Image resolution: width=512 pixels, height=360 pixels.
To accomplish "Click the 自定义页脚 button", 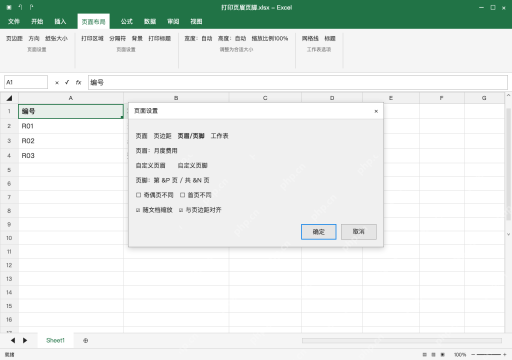I will pyautogui.click(x=193, y=166).
